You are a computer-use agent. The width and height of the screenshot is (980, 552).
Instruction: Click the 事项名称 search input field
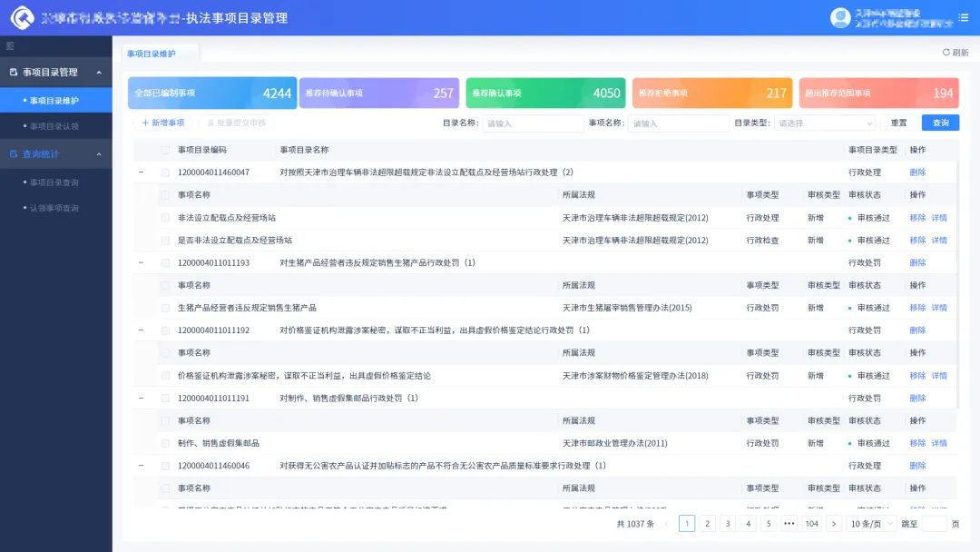pos(679,123)
